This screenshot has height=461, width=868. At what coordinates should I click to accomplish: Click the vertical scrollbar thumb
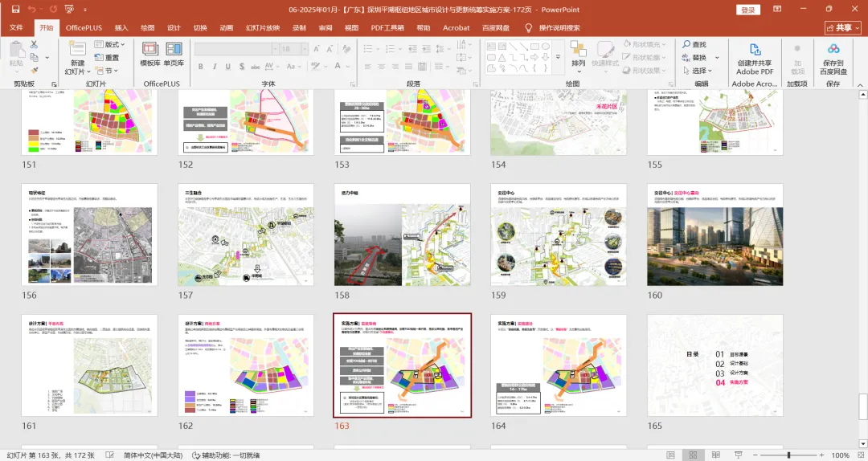pyautogui.click(x=862, y=406)
